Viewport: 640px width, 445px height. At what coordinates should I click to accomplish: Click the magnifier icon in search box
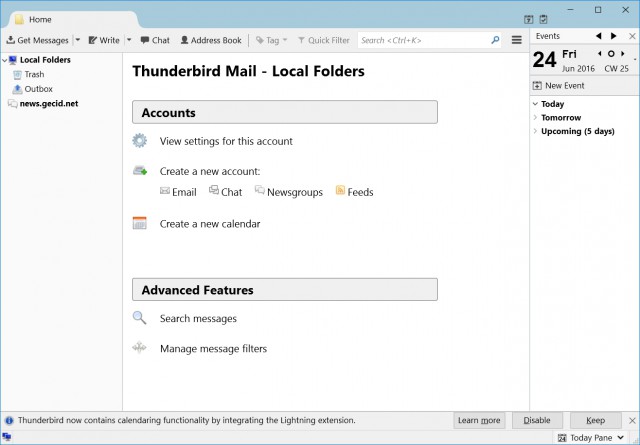point(495,40)
